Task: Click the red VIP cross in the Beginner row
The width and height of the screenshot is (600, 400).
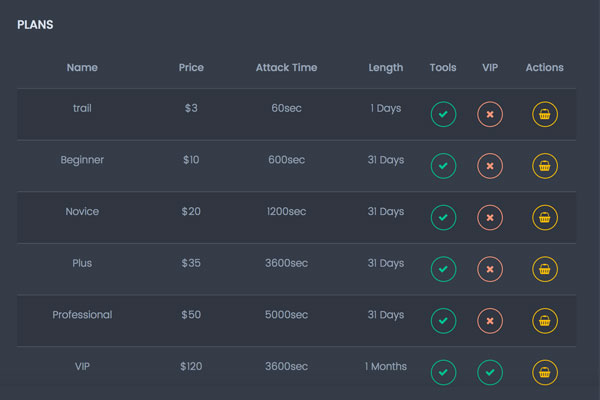Action: 490,166
